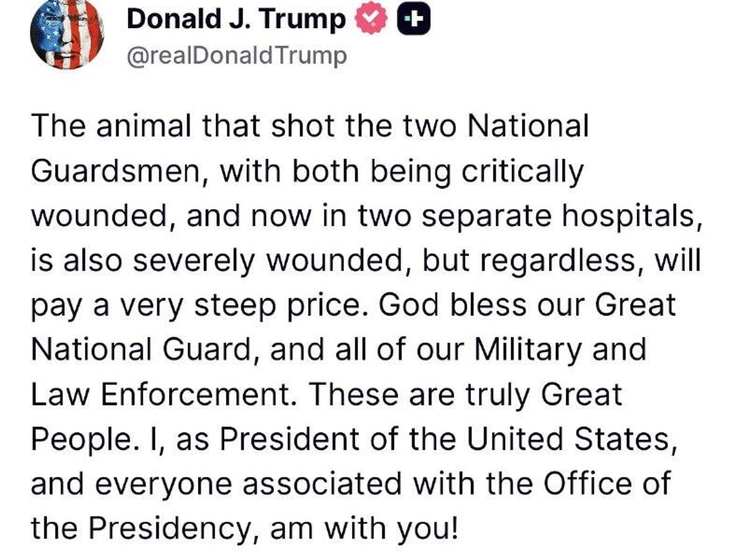Open the Donald J. Trump display name
The image size is (746, 560).
coord(236,19)
